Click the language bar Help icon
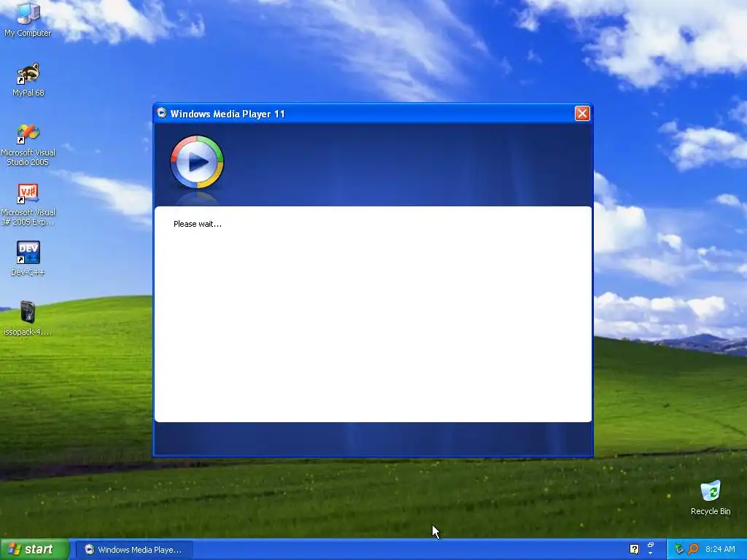747x560 pixels. click(634, 549)
